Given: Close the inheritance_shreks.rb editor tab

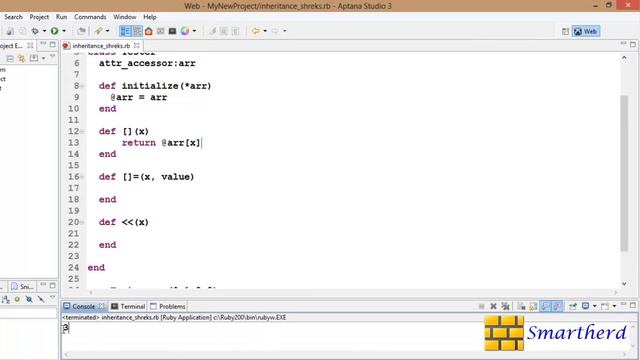Looking at the screenshot, I should 137,45.
